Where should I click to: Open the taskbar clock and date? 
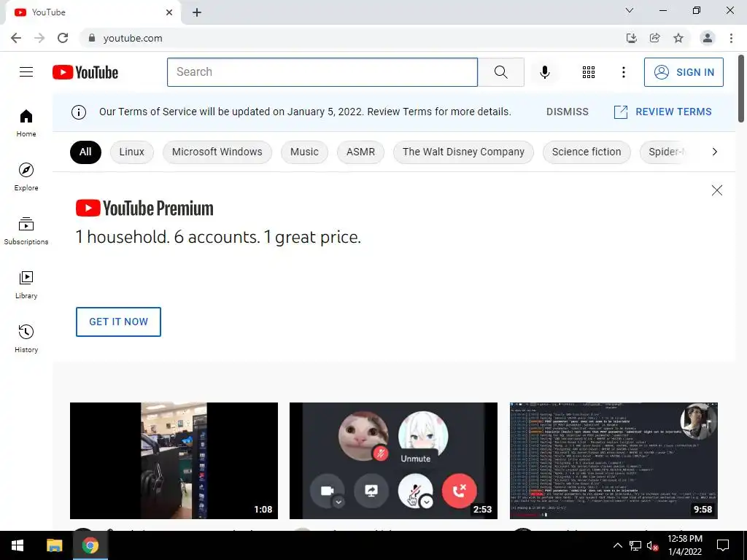pyautogui.click(x=684, y=545)
